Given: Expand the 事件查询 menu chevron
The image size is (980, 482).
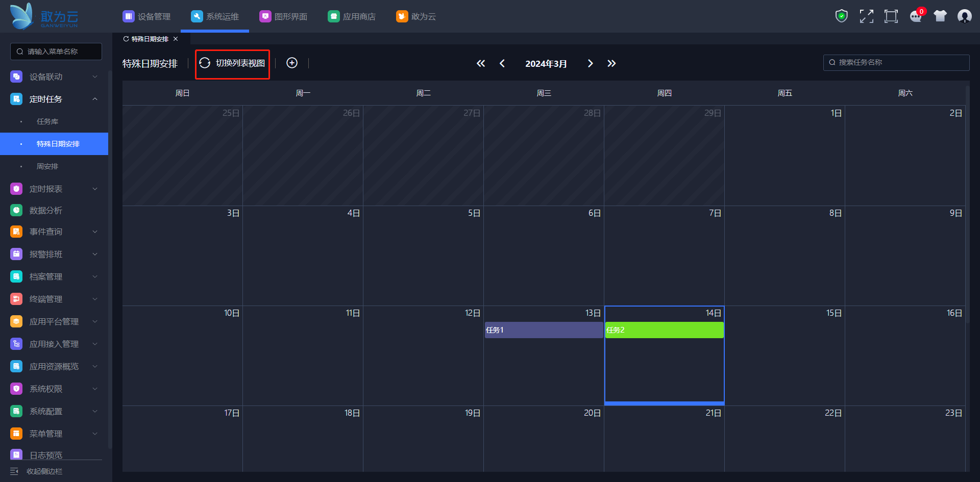Looking at the screenshot, I should tap(95, 232).
